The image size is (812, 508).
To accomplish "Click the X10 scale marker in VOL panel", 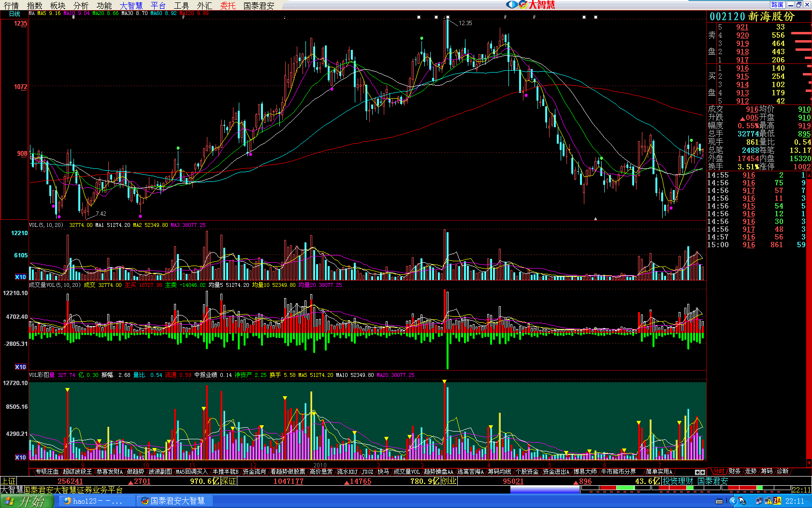I will click(20, 277).
